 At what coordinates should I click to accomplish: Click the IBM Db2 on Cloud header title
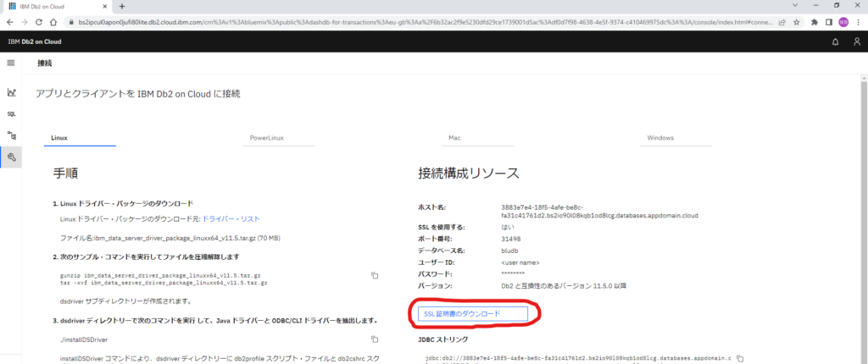pos(34,41)
